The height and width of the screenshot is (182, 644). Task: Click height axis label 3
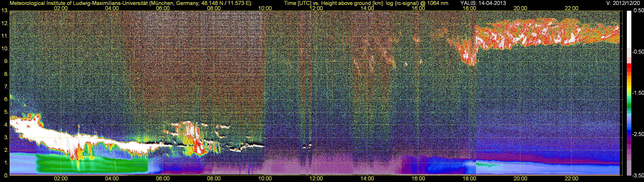(6, 137)
